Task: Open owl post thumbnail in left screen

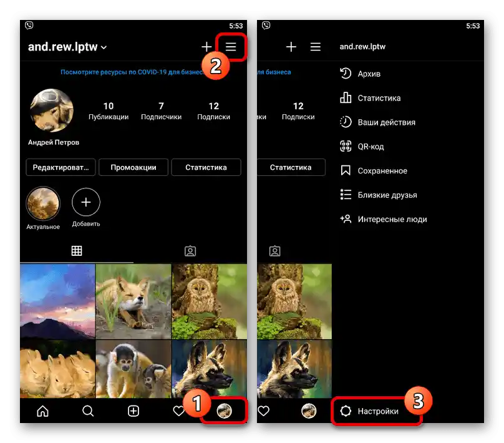Action: click(210, 301)
